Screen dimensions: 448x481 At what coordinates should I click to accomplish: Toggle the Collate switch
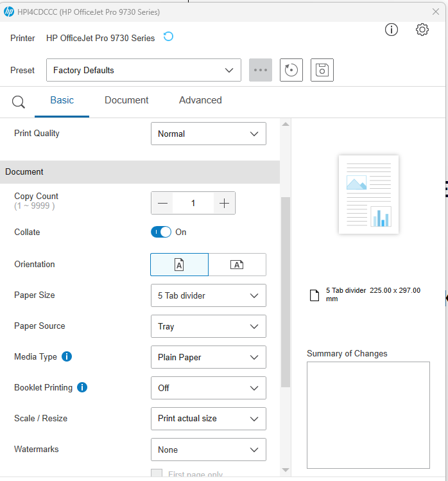161,232
